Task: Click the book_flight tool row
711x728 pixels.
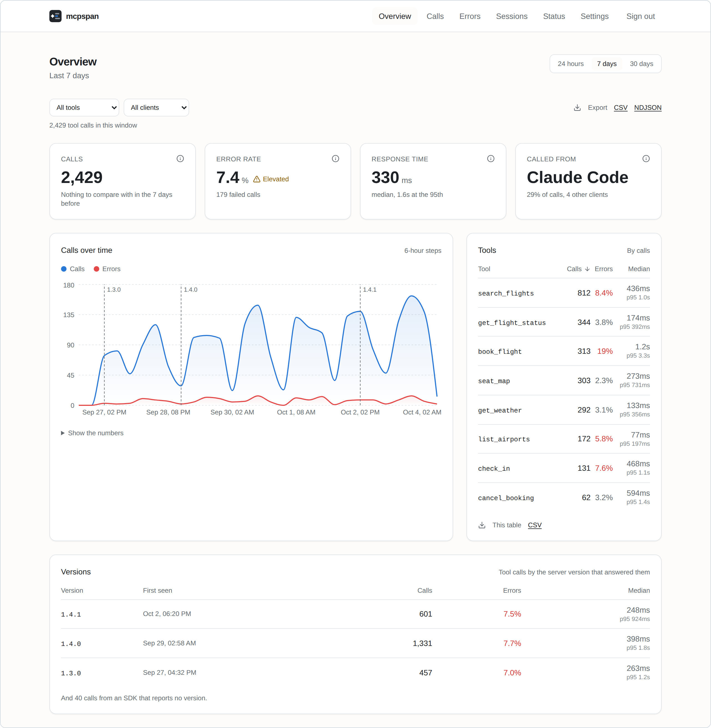Action: (564, 351)
